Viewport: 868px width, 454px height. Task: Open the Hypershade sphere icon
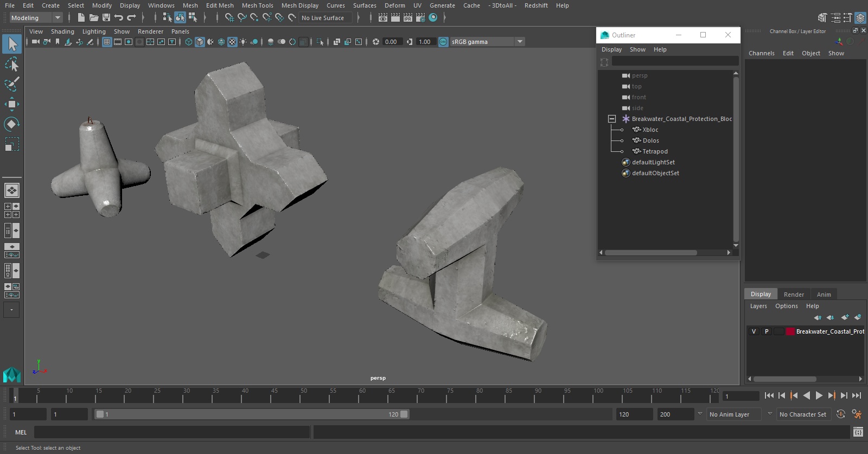point(433,18)
